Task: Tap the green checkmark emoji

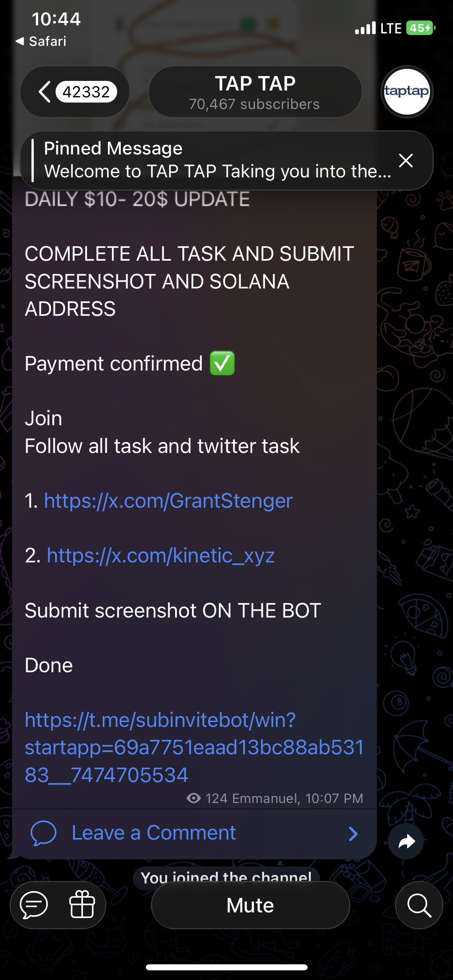Action: pyautogui.click(x=222, y=363)
